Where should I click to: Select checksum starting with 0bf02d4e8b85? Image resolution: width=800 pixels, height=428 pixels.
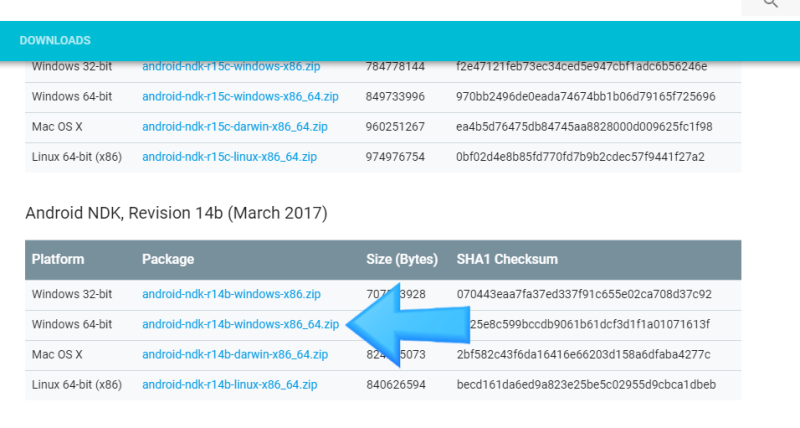(581, 157)
